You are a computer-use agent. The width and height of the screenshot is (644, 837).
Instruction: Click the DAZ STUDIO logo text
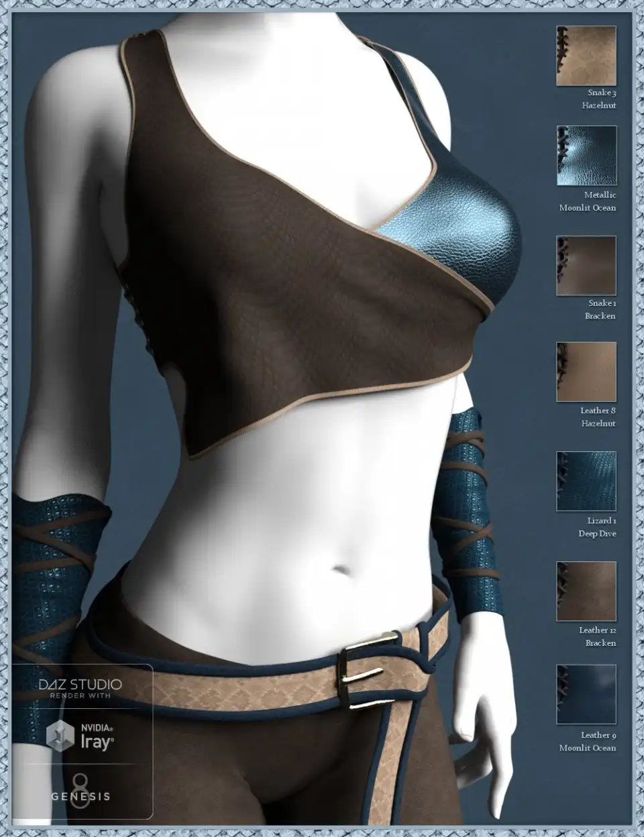(x=80, y=684)
